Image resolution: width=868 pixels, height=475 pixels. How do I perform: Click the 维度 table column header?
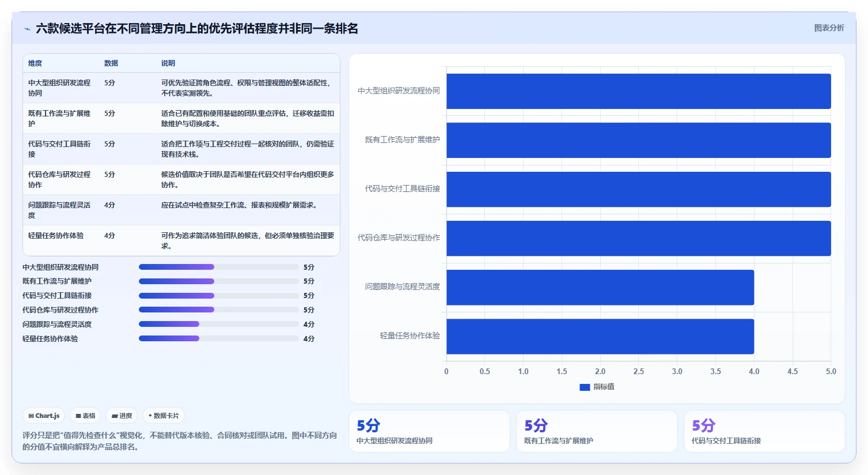tap(35, 63)
